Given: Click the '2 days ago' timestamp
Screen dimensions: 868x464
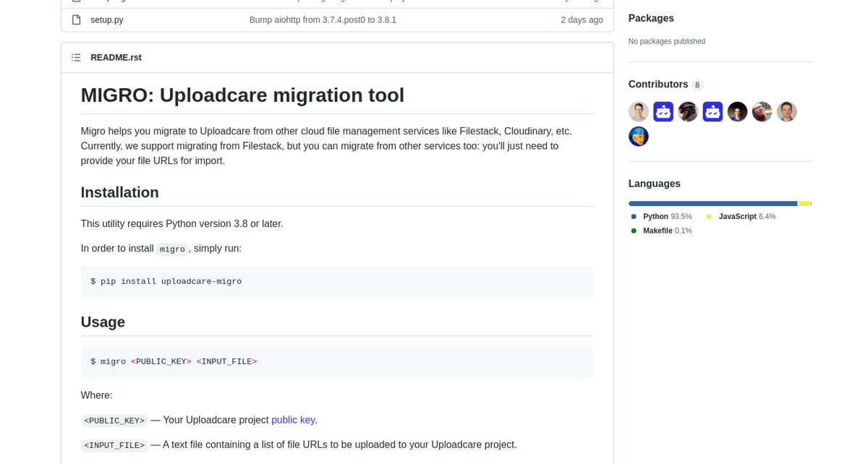Looking at the screenshot, I should [582, 20].
